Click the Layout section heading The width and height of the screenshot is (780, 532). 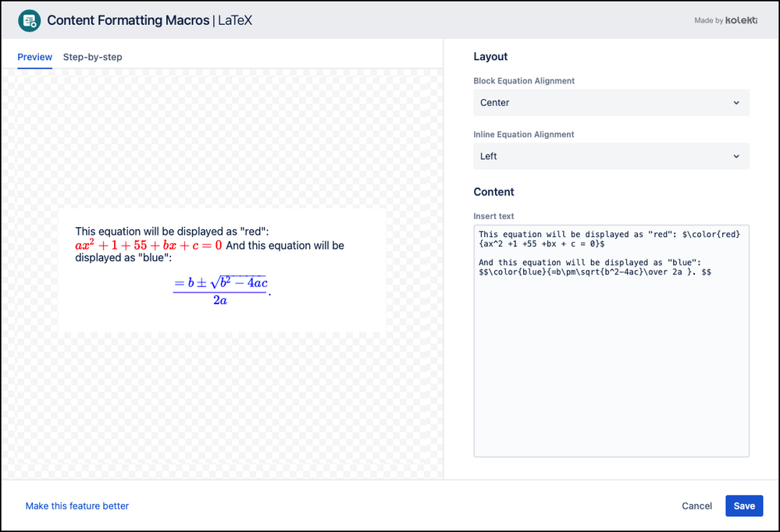click(491, 56)
